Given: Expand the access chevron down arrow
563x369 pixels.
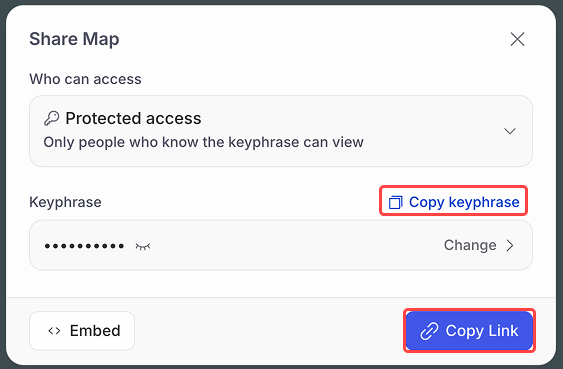Looking at the screenshot, I should pos(510,131).
